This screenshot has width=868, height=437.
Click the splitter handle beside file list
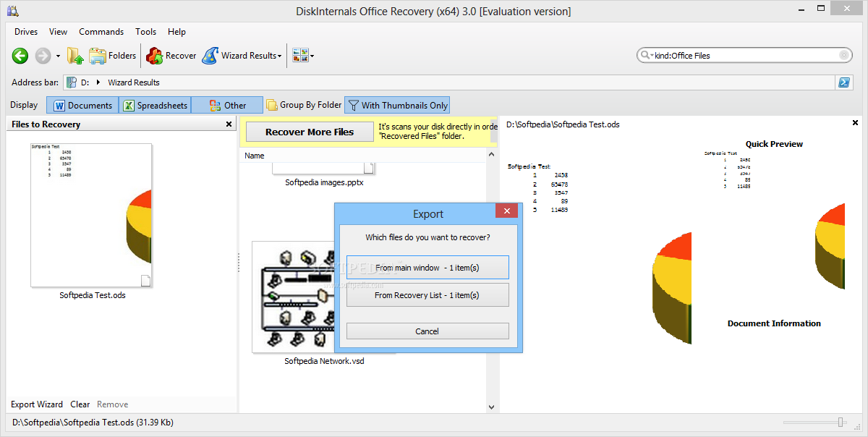pos(238,263)
